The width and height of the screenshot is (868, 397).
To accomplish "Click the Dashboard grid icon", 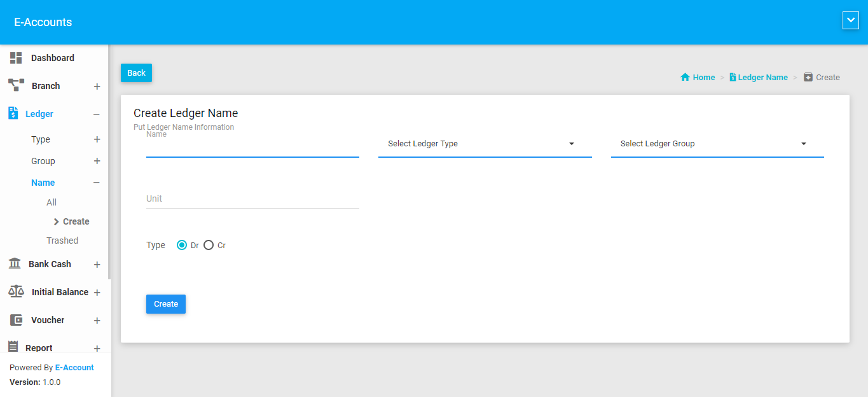I will (x=16, y=58).
